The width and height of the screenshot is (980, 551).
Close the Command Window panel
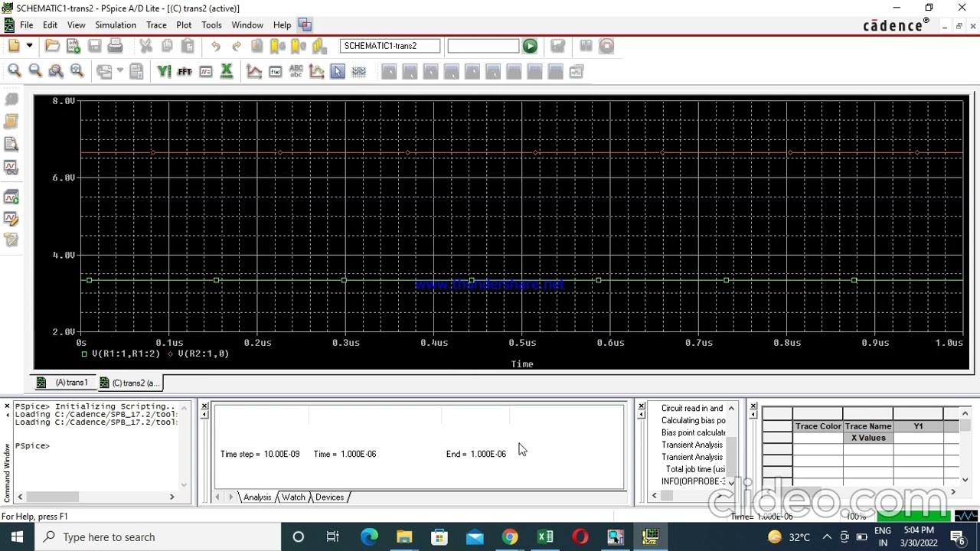[7, 406]
